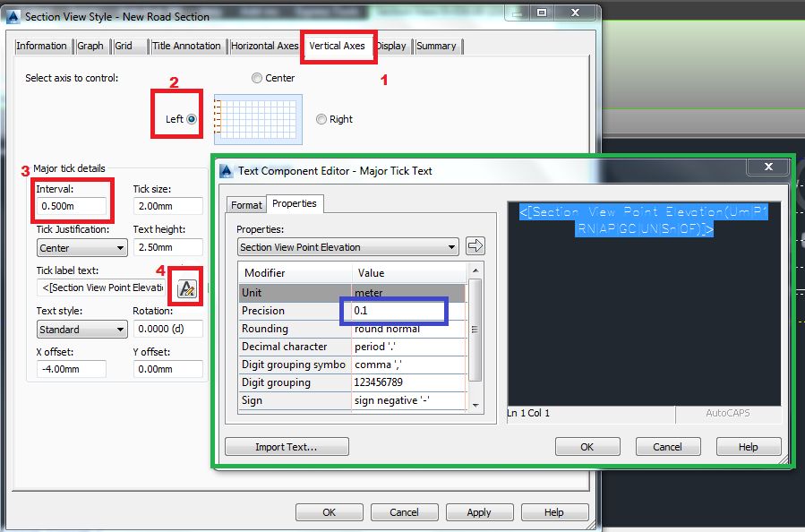Edit the Precision value of 0.1
The height and width of the screenshot is (532, 805).
pyautogui.click(x=394, y=311)
